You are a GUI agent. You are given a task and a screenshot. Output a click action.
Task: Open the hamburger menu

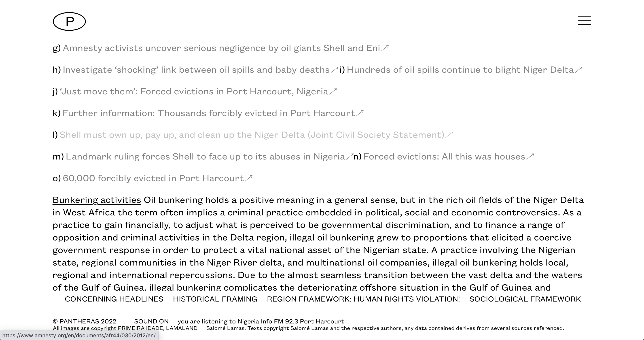pyautogui.click(x=584, y=20)
